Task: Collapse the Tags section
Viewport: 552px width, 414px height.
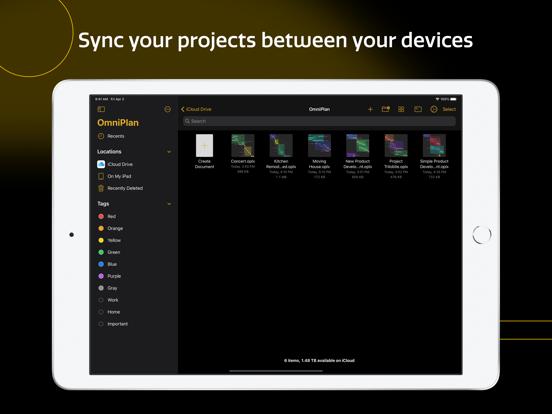Action: point(169,204)
